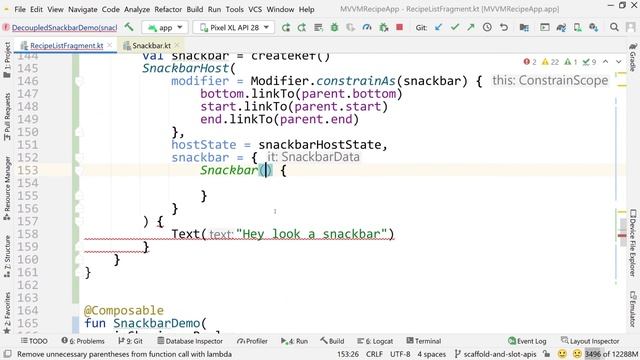Click the Git Rollback undo icon
This screenshot has width=640, height=360.
(x=504, y=27)
